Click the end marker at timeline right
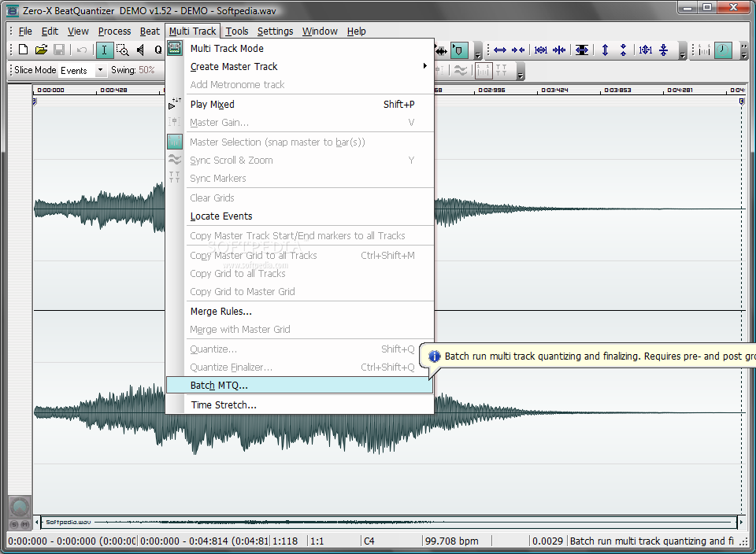The image size is (756, 554). [x=742, y=101]
